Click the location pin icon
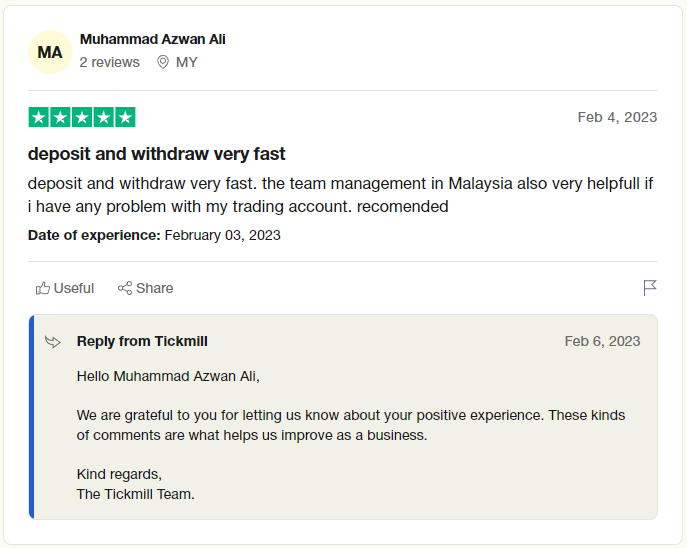 pyautogui.click(x=163, y=62)
